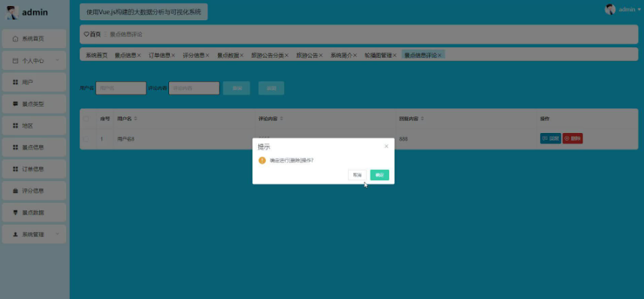Select the 888 reply content cell
The width and height of the screenshot is (644, 299).
[404, 139]
